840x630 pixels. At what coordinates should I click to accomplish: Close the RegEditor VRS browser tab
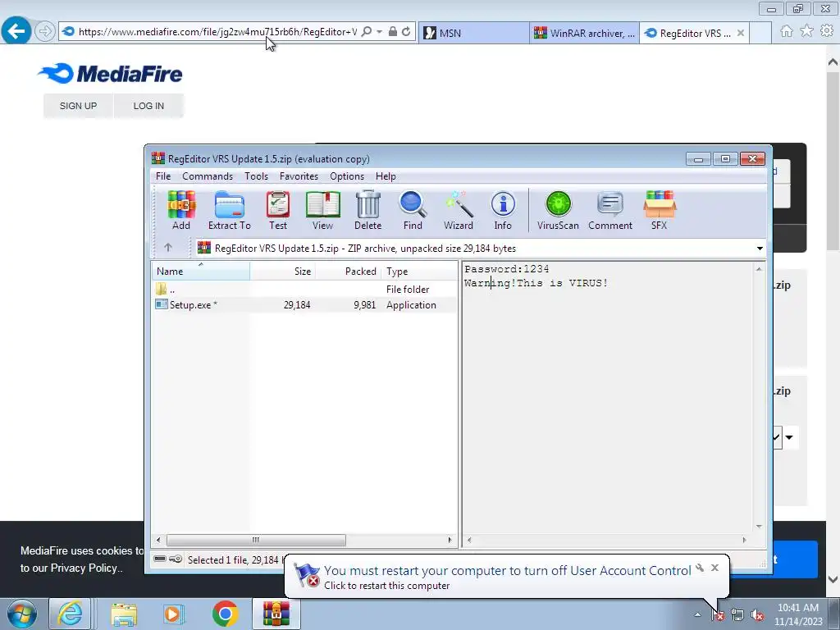coord(741,33)
